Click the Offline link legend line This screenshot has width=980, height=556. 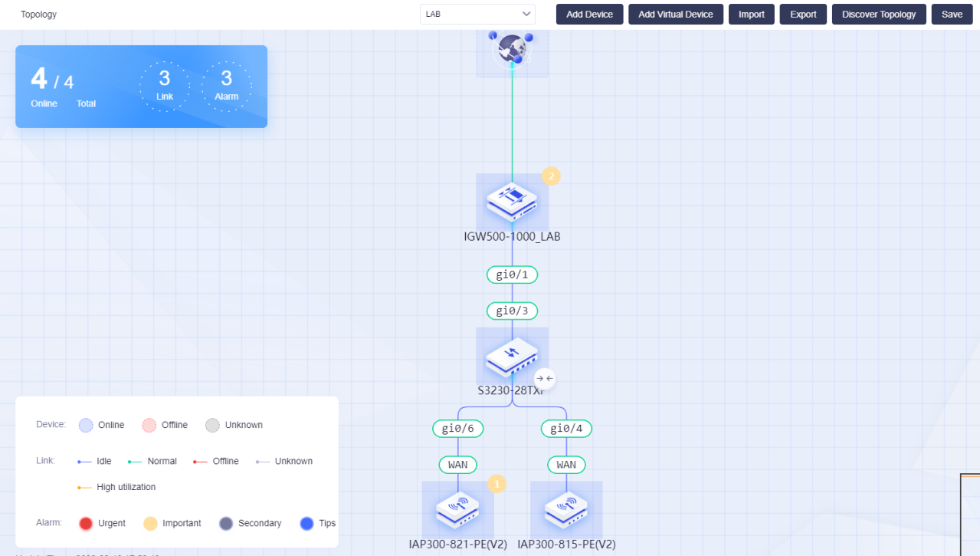pos(200,462)
